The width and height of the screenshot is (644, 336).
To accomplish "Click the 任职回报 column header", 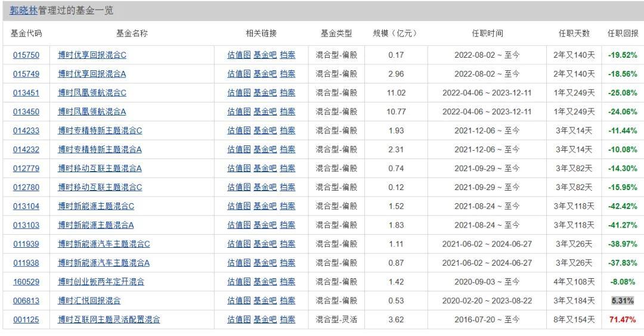I will tap(623, 33).
